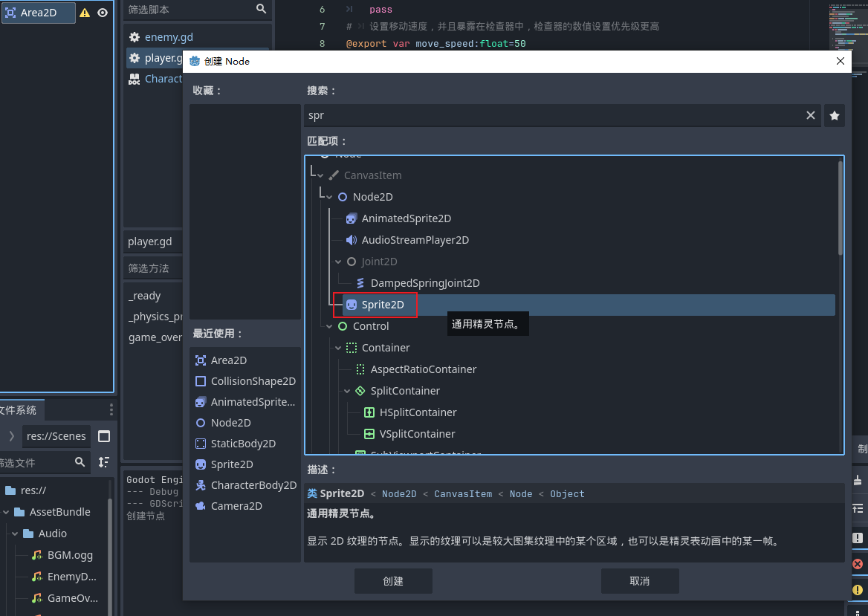This screenshot has width=868, height=616.
Task: Select the res:// root folder
Action: click(x=33, y=490)
